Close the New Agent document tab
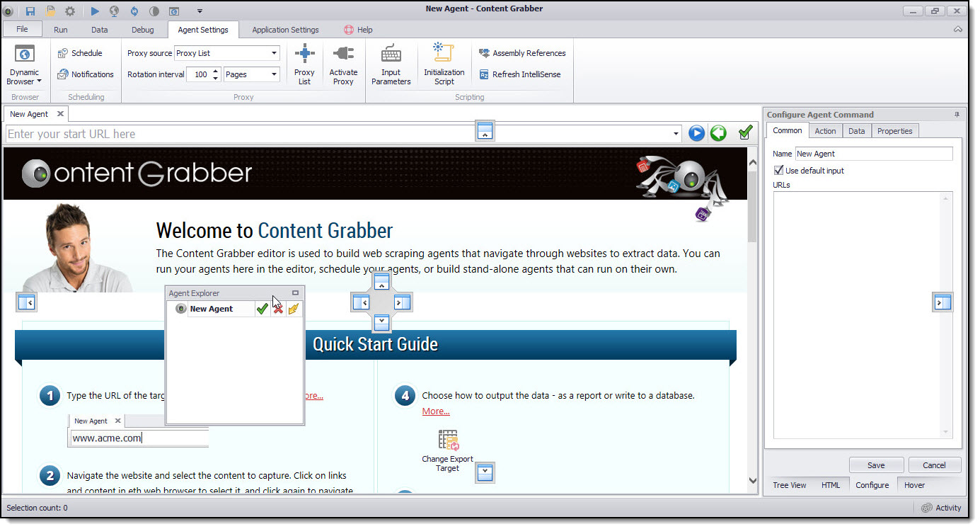The width and height of the screenshot is (980, 529). pos(60,113)
